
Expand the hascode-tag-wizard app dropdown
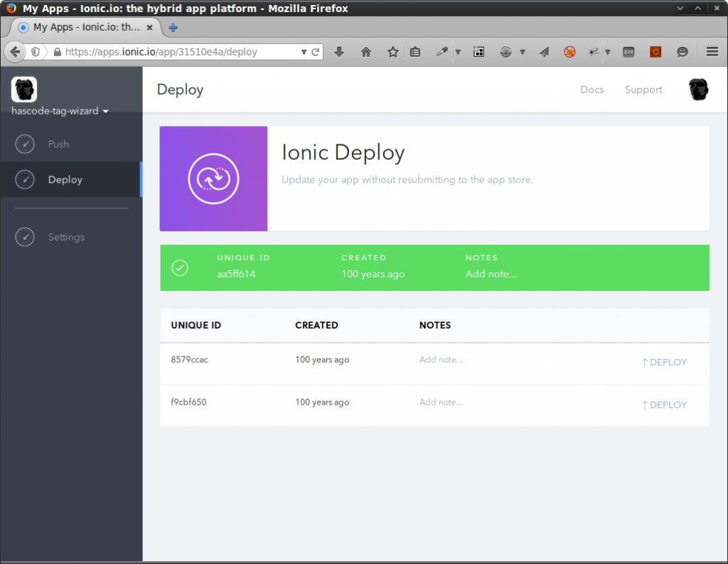pyautogui.click(x=105, y=111)
